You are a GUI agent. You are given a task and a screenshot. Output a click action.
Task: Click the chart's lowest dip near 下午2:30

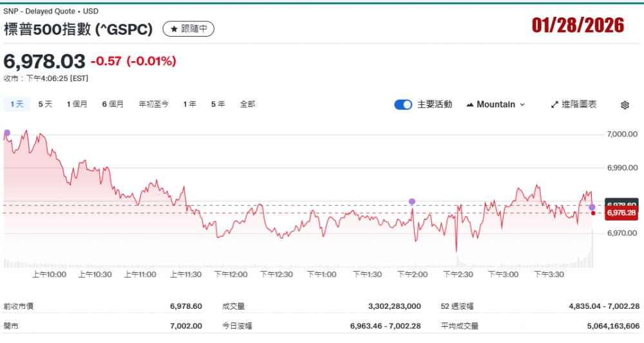point(456,250)
